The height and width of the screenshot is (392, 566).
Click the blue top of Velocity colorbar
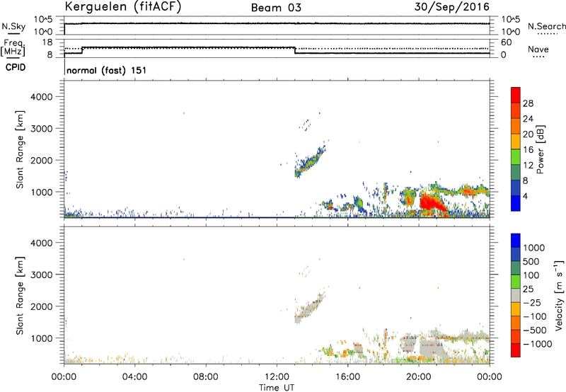[516, 241]
